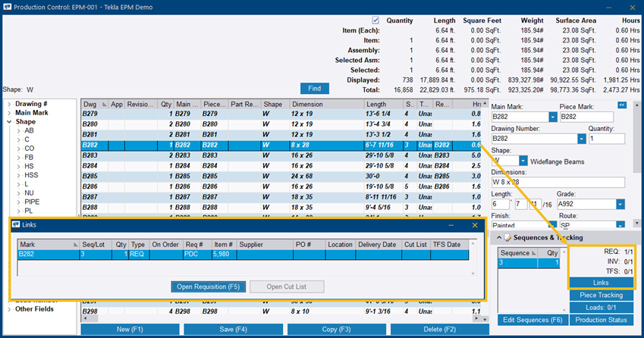The image size is (644, 338).
Task: Click sort indicator on Dwg column header
Action: [x=104, y=105]
